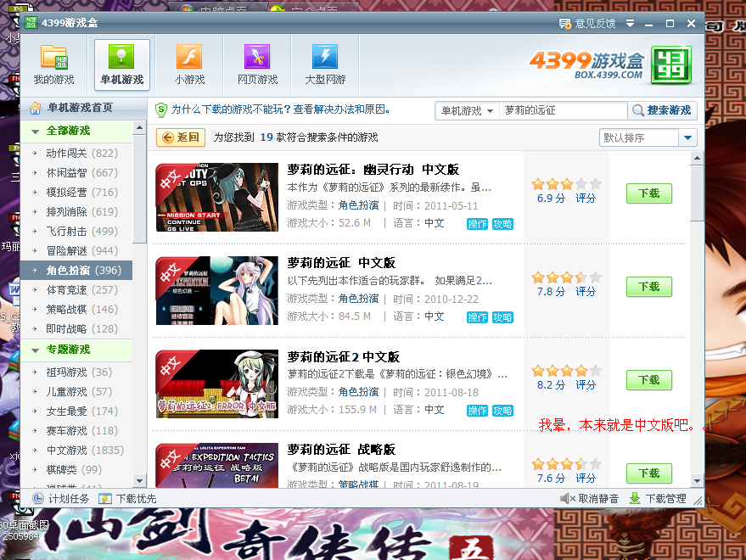Select 棋牌类 (99) topic
This screenshot has width=746, height=560.
coord(76,469)
